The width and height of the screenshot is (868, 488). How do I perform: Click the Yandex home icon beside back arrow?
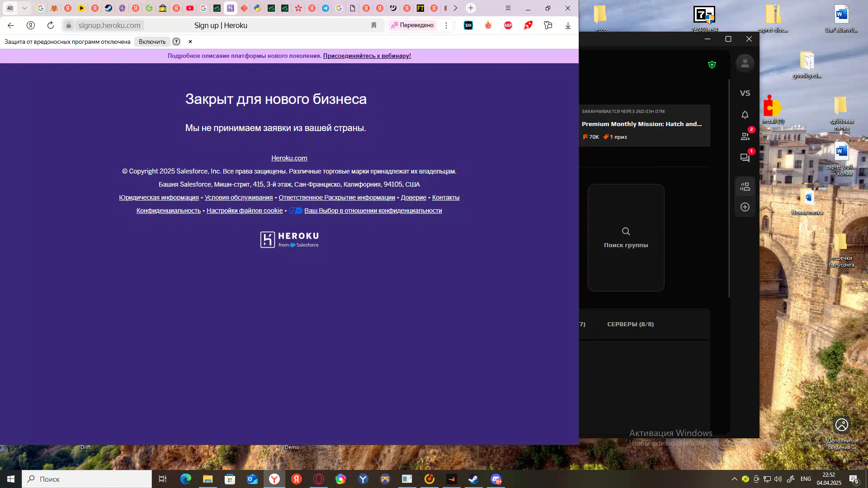[x=31, y=25]
